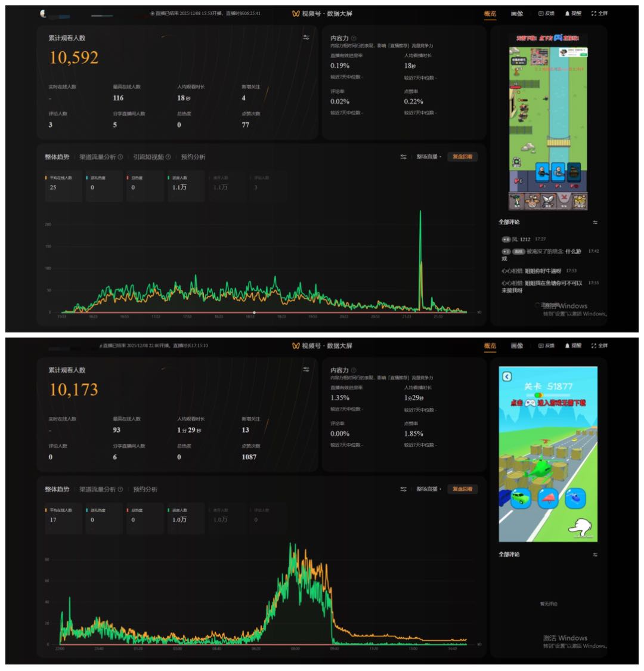The image size is (644, 671).
Task: Click the help icon beside 引流短视频
Action: pos(168,157)
